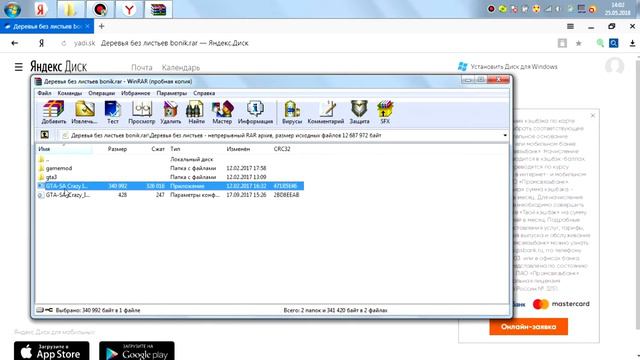Sort by the Тип column header
The width and height of the screenshot is (640, 360).
[x=175, y=149]
